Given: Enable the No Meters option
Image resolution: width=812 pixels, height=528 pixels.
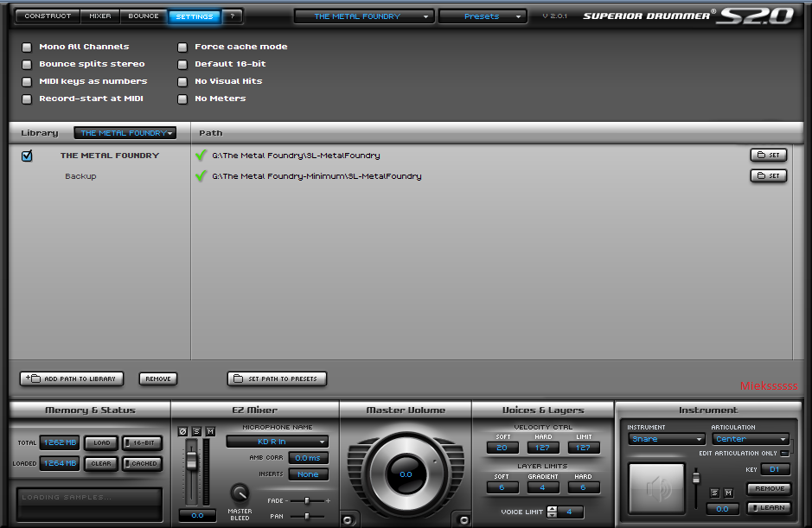Looking at the screenshot, I should click(x=182, y=99).
